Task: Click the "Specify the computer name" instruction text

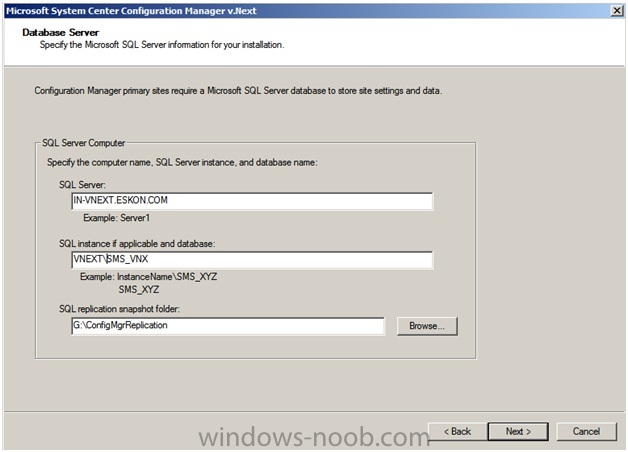Action: (182, 163)
